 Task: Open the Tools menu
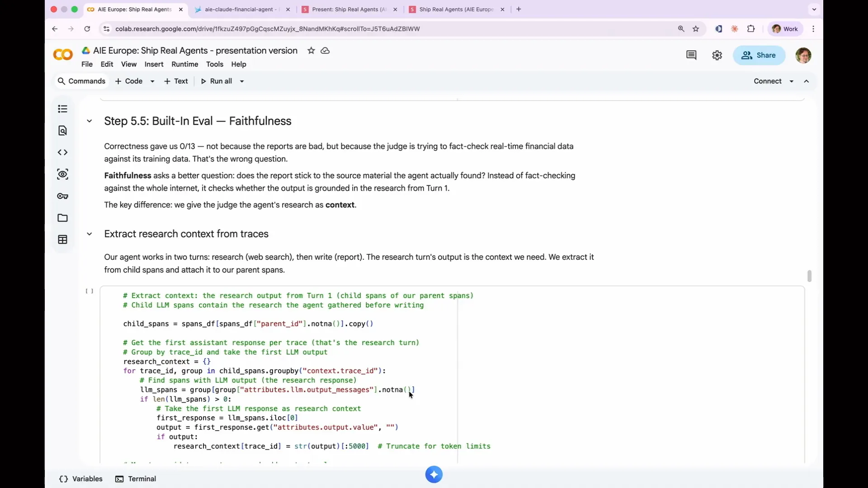coord(215,64)
